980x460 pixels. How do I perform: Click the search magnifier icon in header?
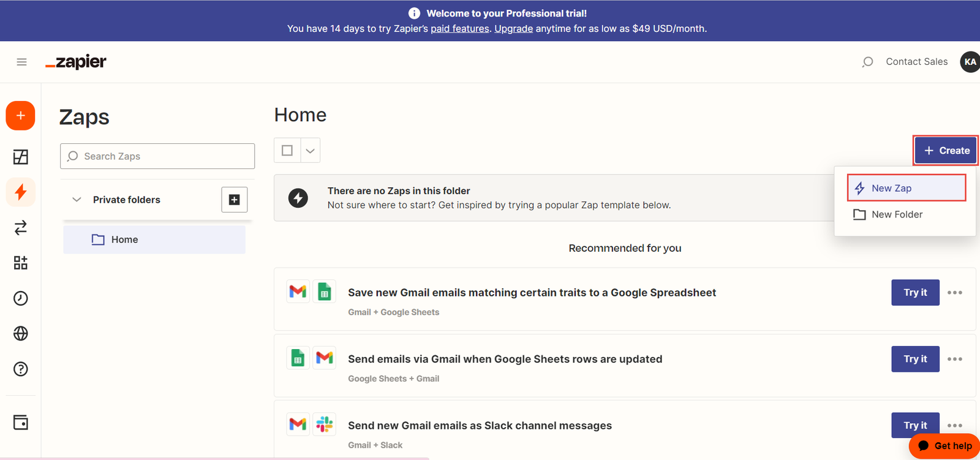(867, 62)
